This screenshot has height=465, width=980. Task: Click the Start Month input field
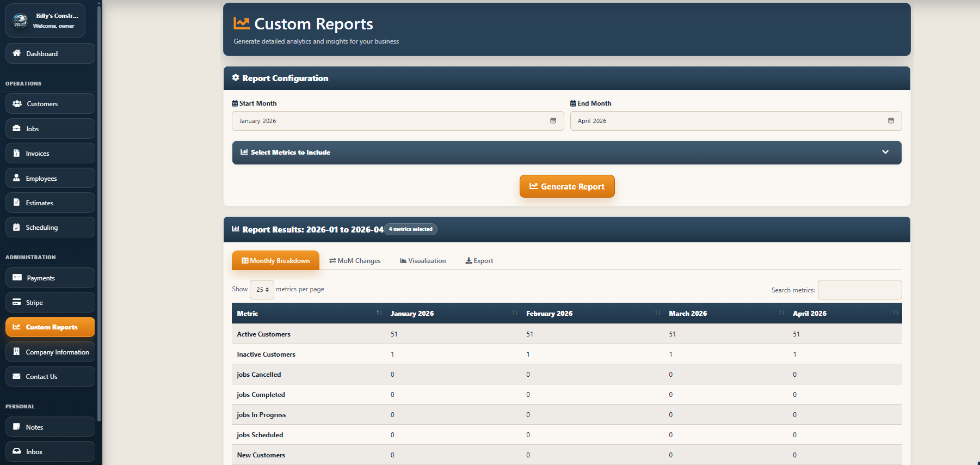click(398, 121)
